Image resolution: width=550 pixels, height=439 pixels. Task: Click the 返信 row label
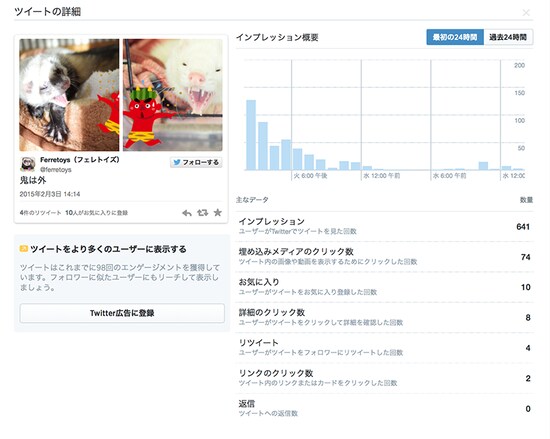click(x=247, y=403)
